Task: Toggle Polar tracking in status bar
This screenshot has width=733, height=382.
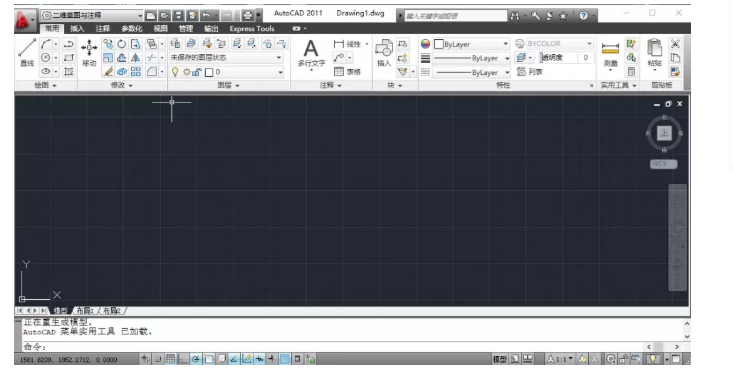Action: pyautogui.click(x=195, y=359)
